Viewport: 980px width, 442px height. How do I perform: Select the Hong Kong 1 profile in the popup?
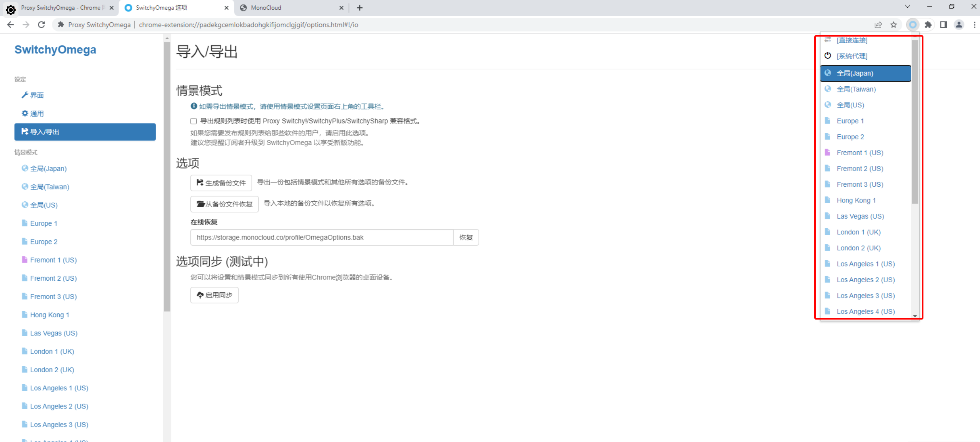pyautogui.click(x=856, y=200)
